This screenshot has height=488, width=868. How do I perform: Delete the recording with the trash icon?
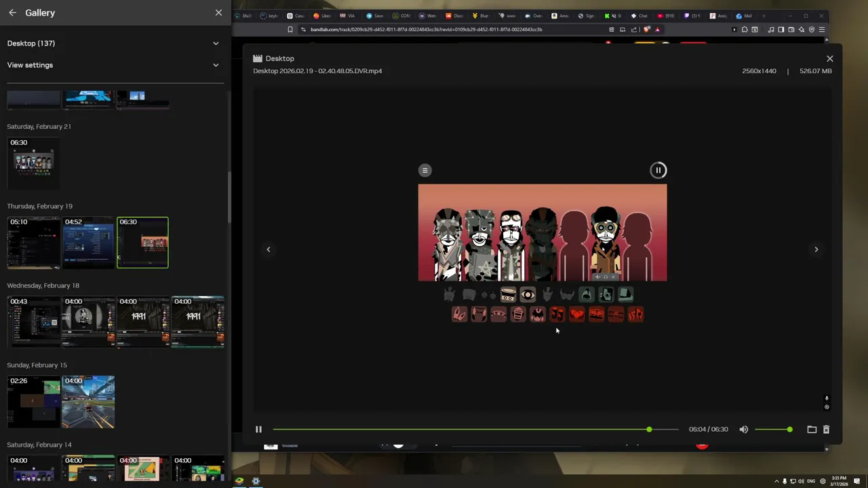pyautogui.click(x=826, y=429)
